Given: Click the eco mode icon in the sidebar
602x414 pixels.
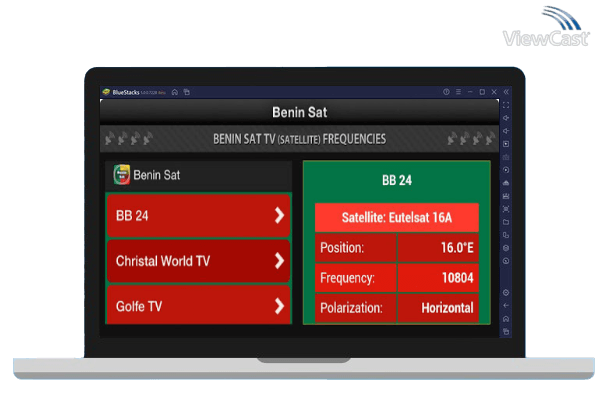Looking at the screenshot, I should [506, 248].
